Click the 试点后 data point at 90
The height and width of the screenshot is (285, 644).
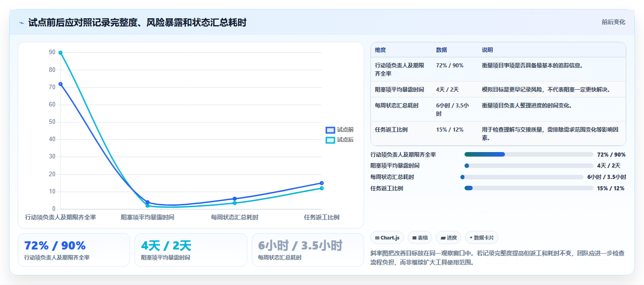tap(60, 53)
